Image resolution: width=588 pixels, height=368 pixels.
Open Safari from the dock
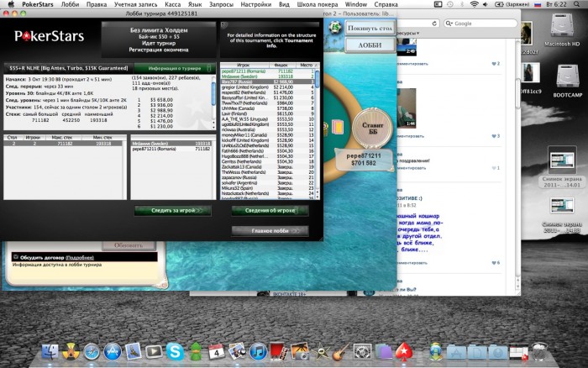tap(92, 350)
